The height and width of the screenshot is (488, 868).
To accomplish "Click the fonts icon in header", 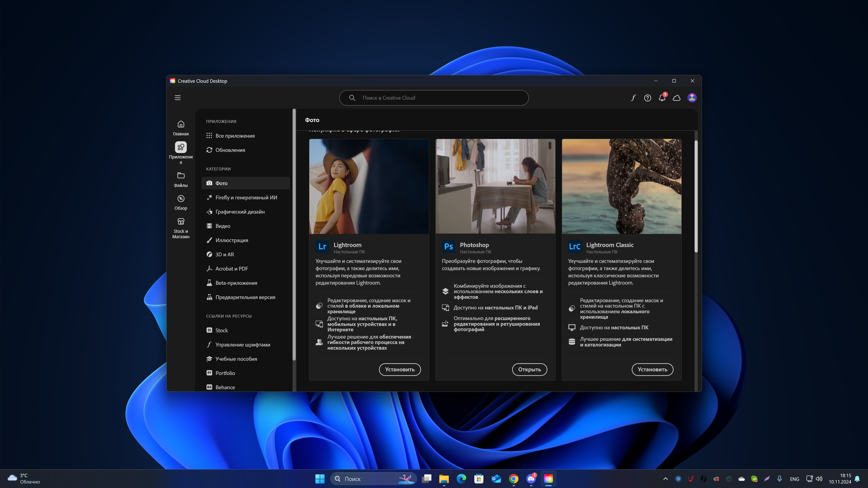I will 633,98.
